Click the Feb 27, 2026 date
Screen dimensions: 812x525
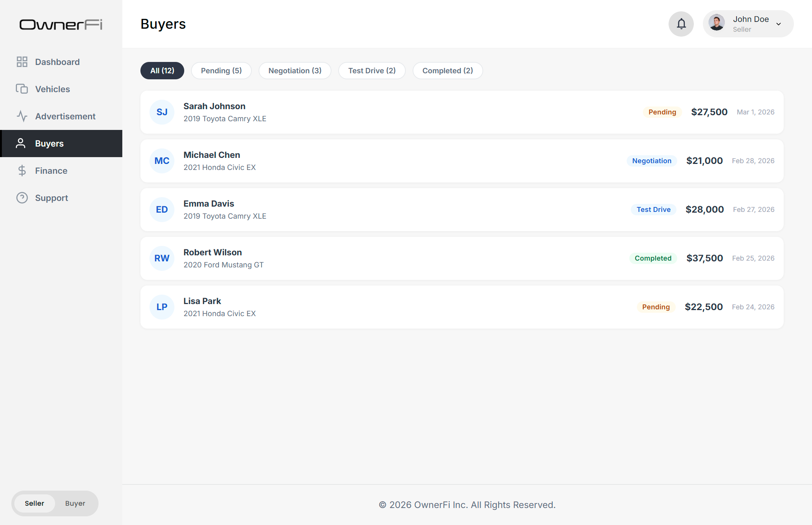coord(754,210)
